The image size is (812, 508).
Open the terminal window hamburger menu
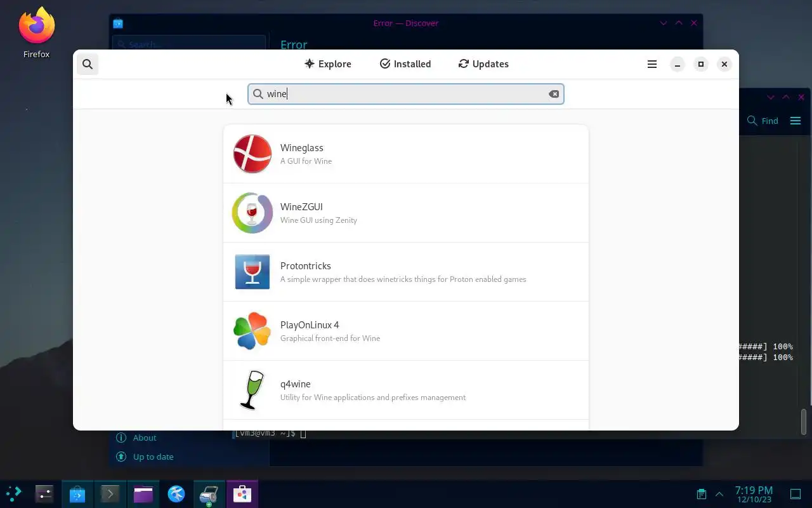pyautogui.click(x=796, y=121)
